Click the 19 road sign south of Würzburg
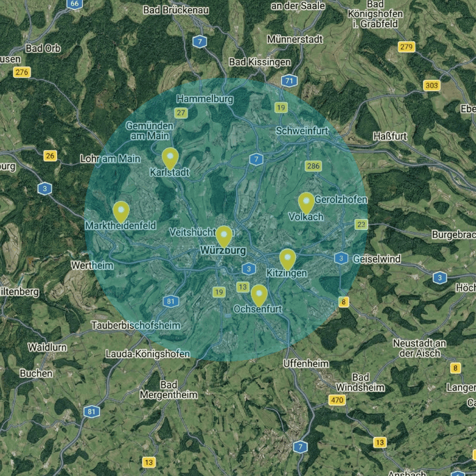Image resolution: width=476 pixels, height=476 pixels. 219,292
